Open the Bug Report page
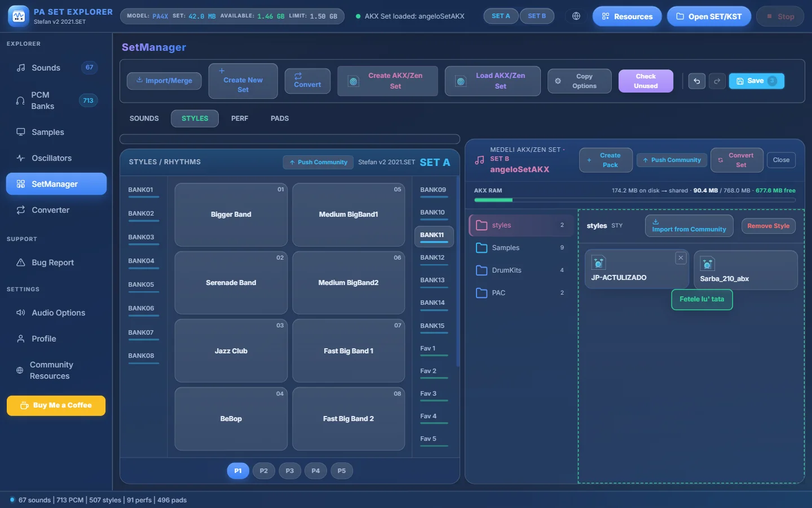 [x=56, y=262]
